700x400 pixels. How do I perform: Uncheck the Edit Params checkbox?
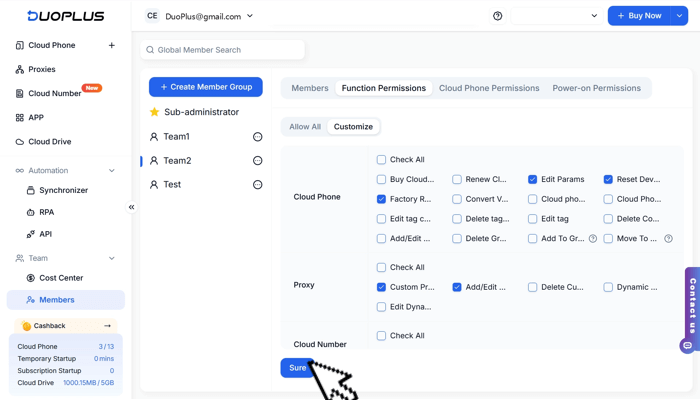tap(533, 180)
